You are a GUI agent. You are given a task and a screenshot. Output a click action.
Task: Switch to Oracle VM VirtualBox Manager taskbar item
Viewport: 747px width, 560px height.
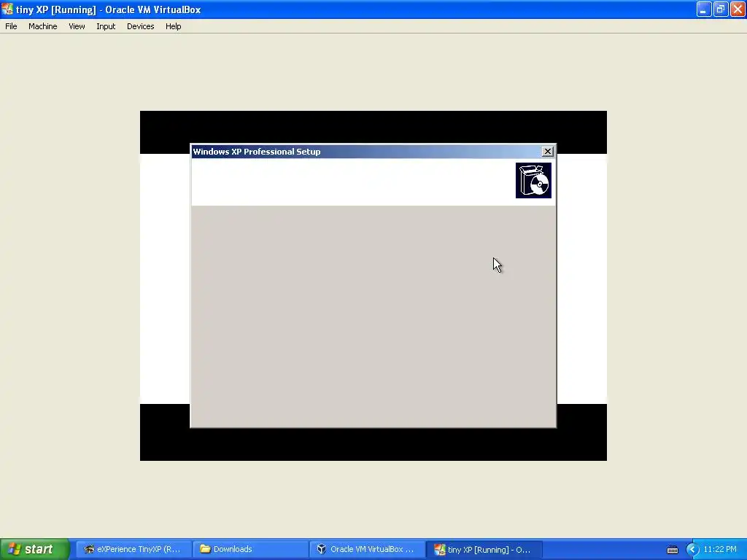tap(368, 549)
